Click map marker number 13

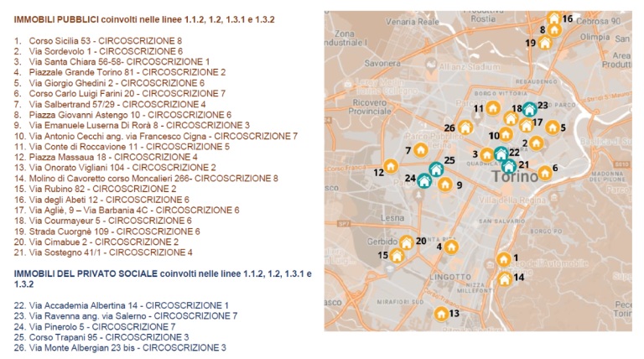pyautogui.click(x=441, y=313)
